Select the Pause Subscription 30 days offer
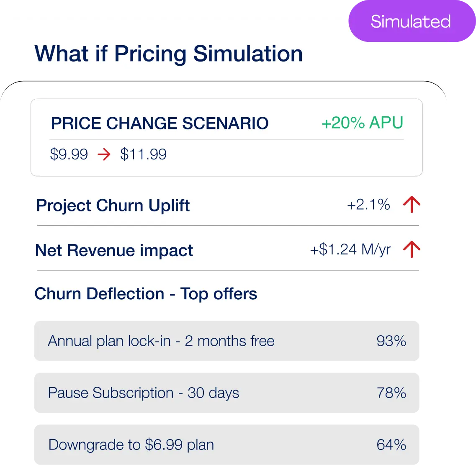The height and width of the screenshot is (465, 476). pyautogui.click(x=226, y=393)
